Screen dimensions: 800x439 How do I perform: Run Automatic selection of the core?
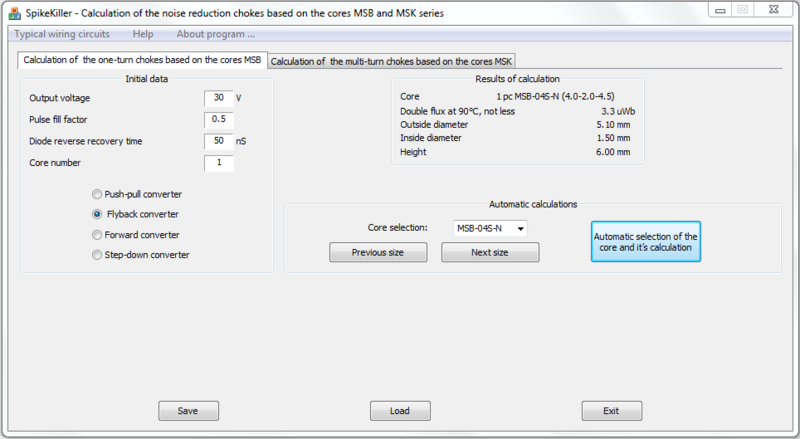tap(645, 241)
